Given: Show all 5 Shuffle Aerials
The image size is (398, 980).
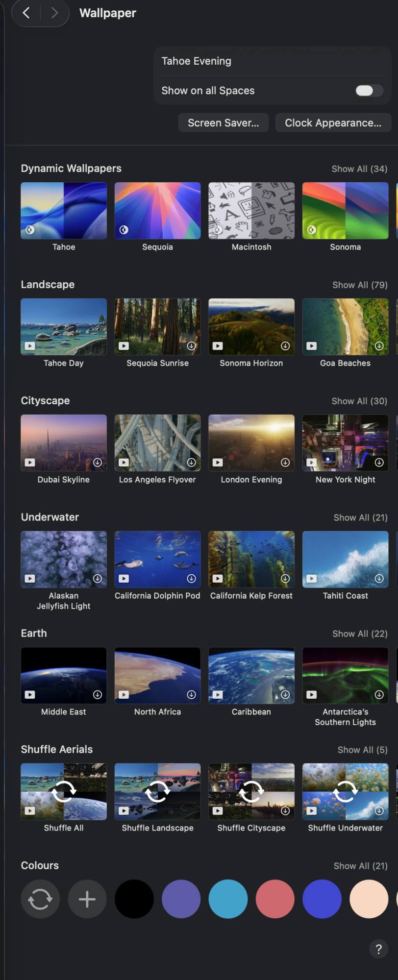Looking at the screenshot, I should (362, 750).
